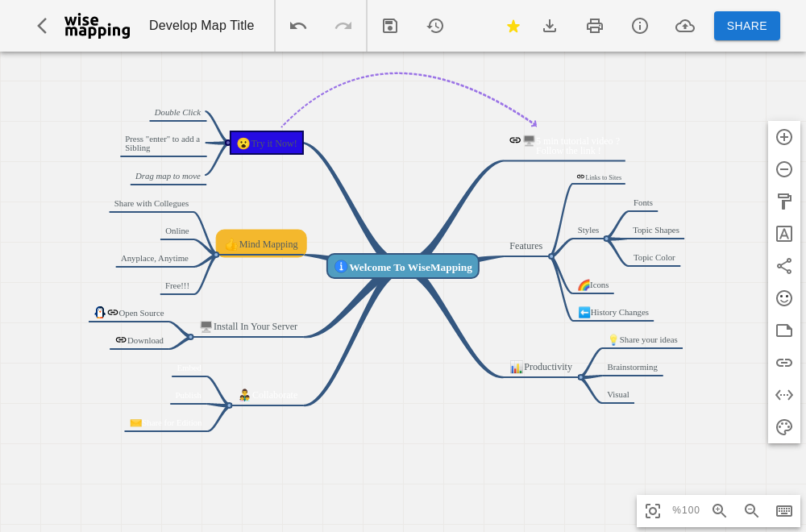Screen dimensions: 806x532
Task: Select the 'Drag map to move' subtopic
Action: (168, 177)
